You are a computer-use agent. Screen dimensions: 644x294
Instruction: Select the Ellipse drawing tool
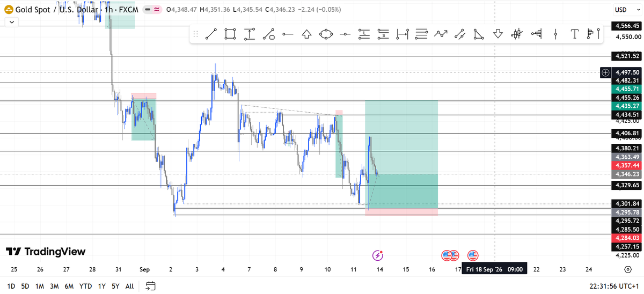tap(326, 34)
